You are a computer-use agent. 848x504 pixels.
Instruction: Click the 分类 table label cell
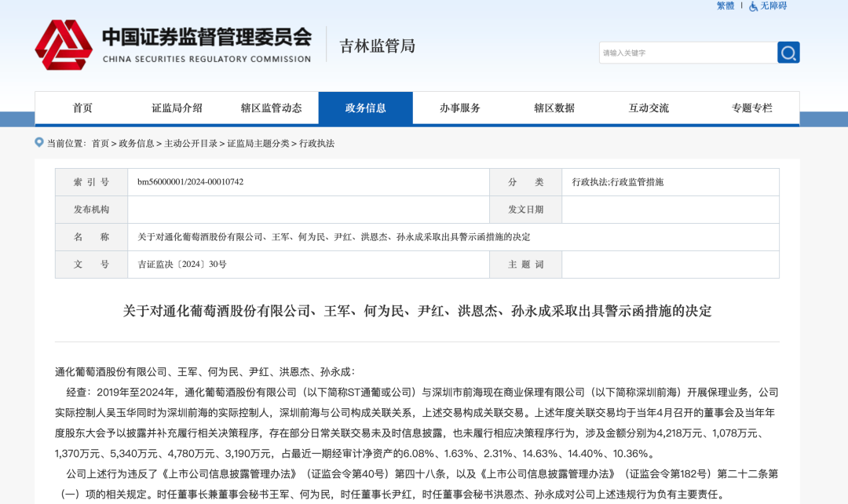pyautogui.click(x=525, y=182)
